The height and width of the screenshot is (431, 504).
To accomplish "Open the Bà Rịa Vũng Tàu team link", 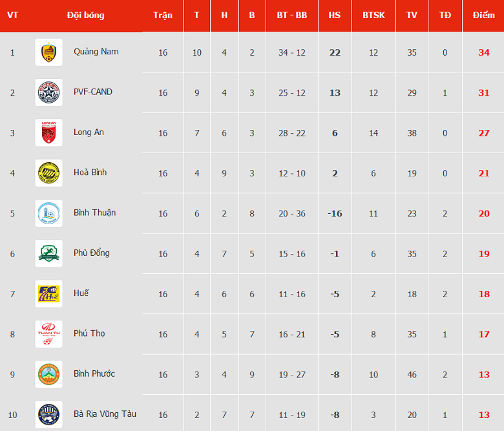I will 105,414.
